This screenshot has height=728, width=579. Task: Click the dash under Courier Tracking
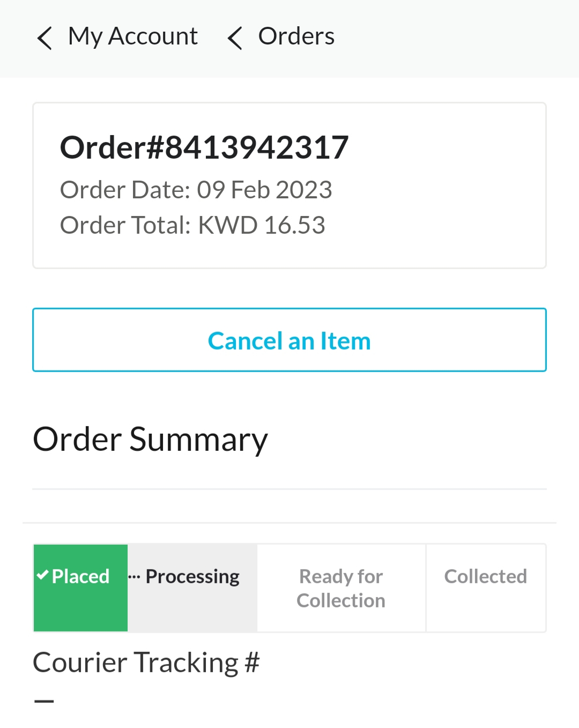[44, 701]
